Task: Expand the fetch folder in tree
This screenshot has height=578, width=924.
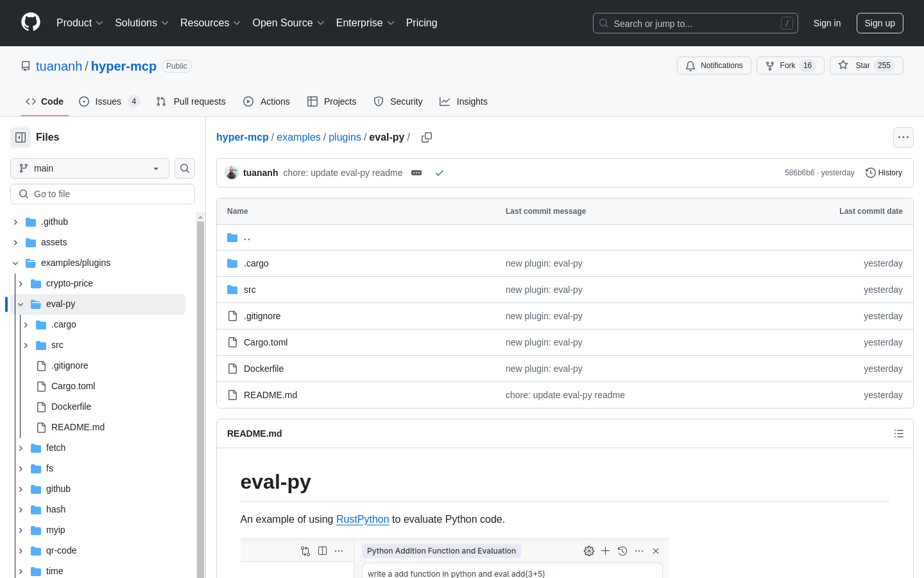Action: (x=21, y=448)
